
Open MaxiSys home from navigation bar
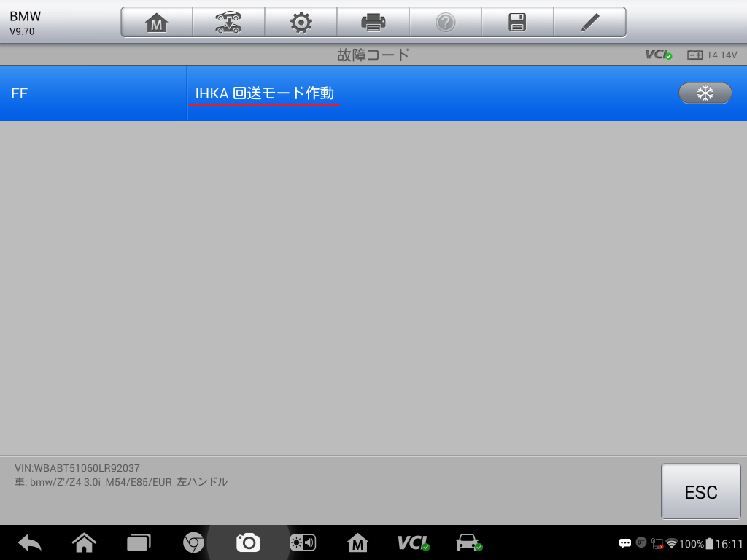pos(357,542)
